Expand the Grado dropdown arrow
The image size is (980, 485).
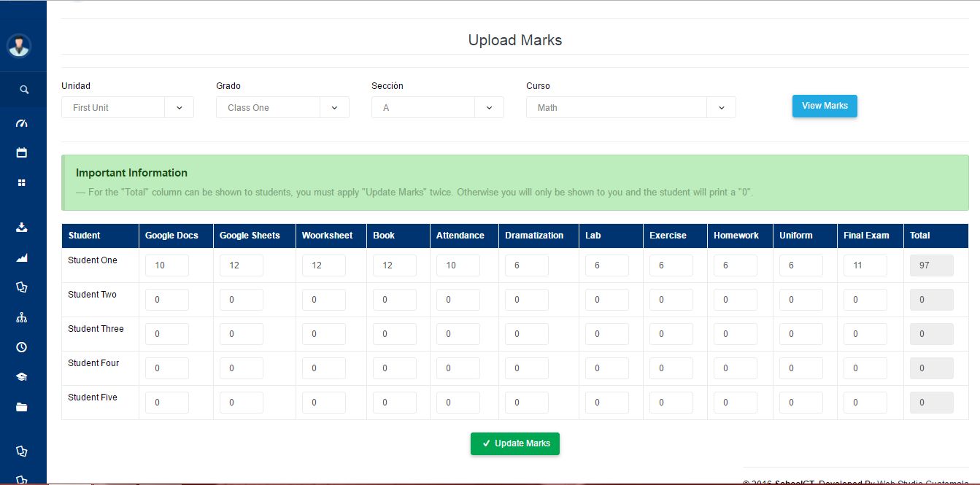334,107
